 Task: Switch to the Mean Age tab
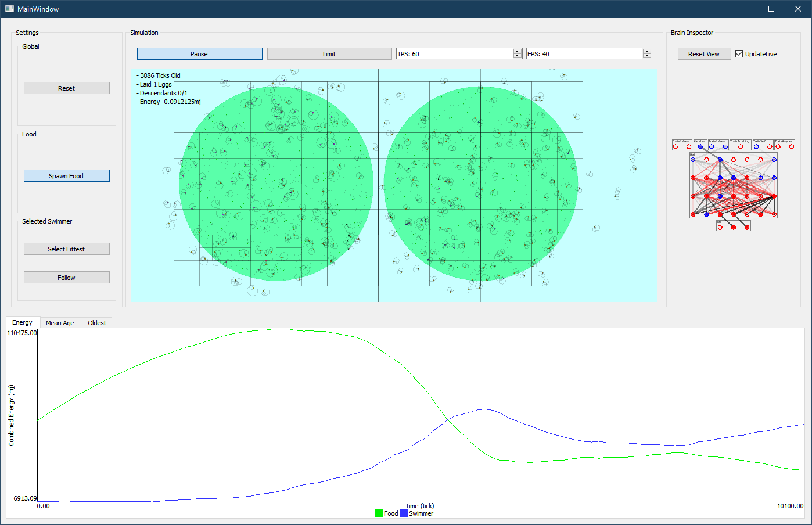point(60,323)
